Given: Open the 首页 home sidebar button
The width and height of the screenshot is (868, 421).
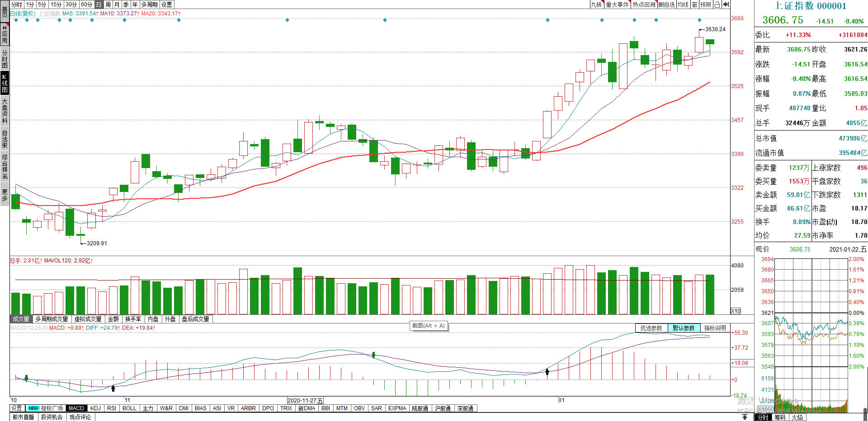Looking at the screenshot, I should click(5, 9).
